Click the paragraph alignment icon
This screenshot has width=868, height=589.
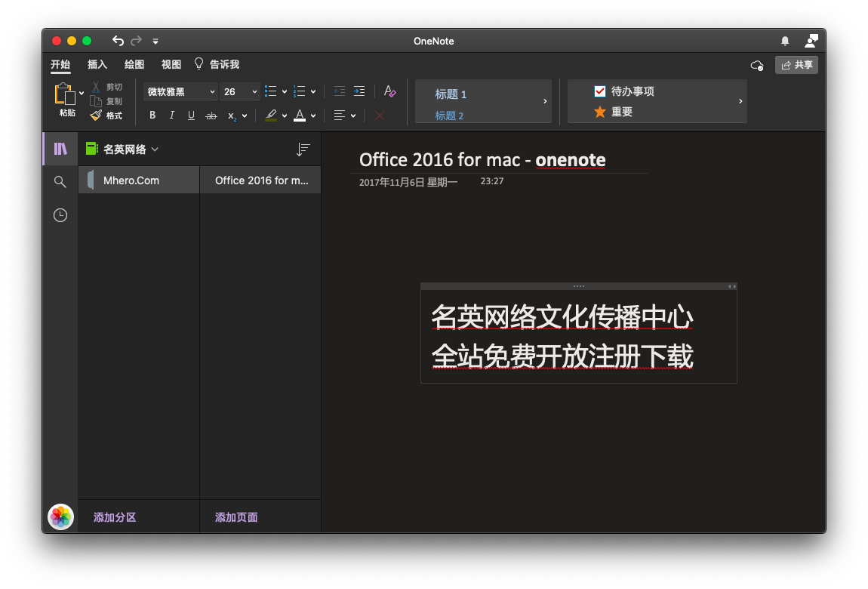(340, 115)
